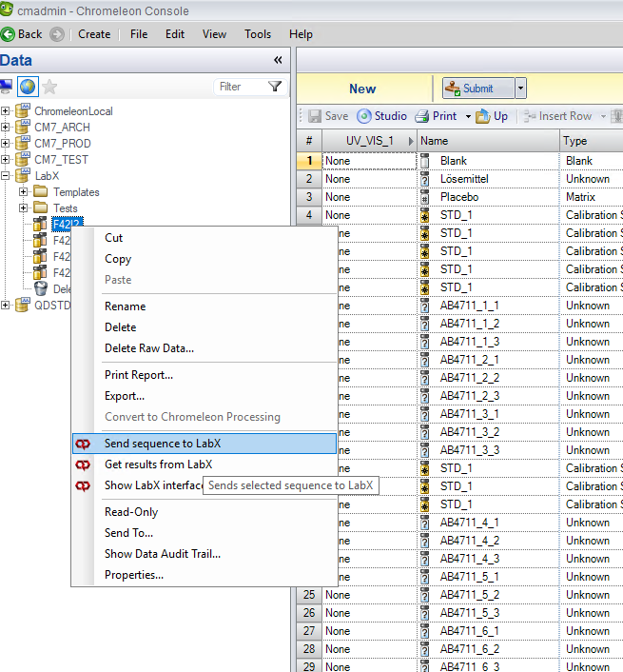Choose Cut from context menu

click(204, 238)
